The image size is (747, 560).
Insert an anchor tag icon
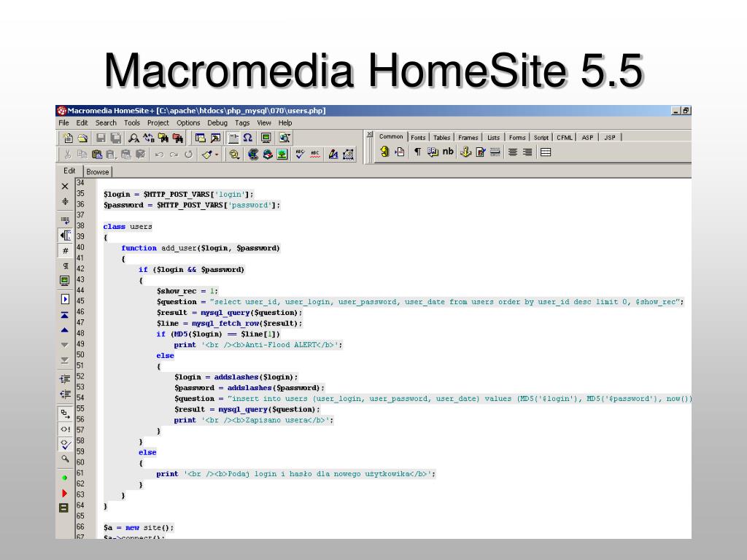[x=465, y=152]
